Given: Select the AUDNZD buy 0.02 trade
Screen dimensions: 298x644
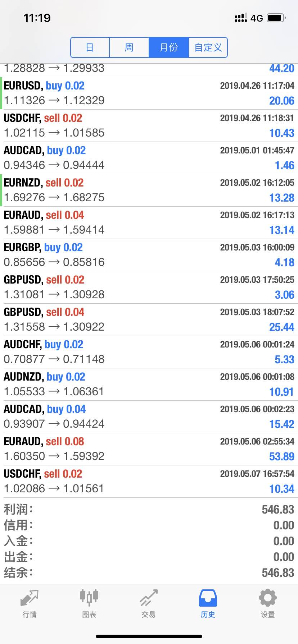Looking at the screenshot, I should click(x=149, y=384).
